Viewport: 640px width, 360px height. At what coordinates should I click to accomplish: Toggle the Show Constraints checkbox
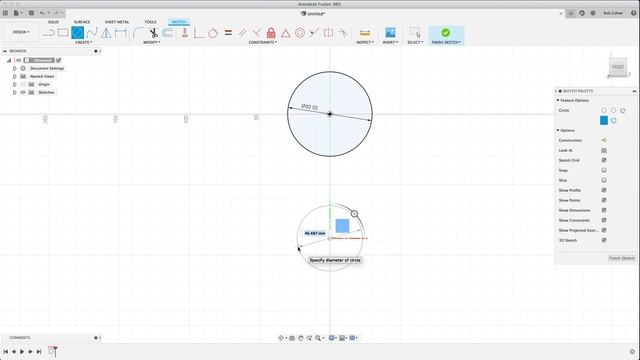[x=604, y=220]
